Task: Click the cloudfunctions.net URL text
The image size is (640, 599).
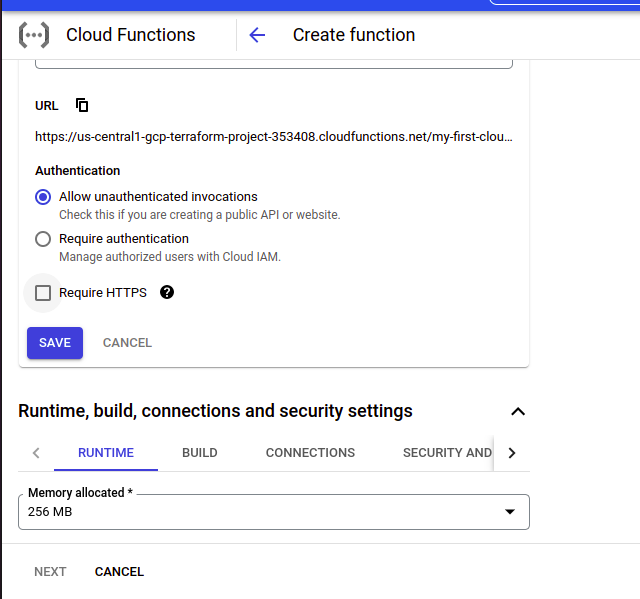Action: (x=274, y=137)
